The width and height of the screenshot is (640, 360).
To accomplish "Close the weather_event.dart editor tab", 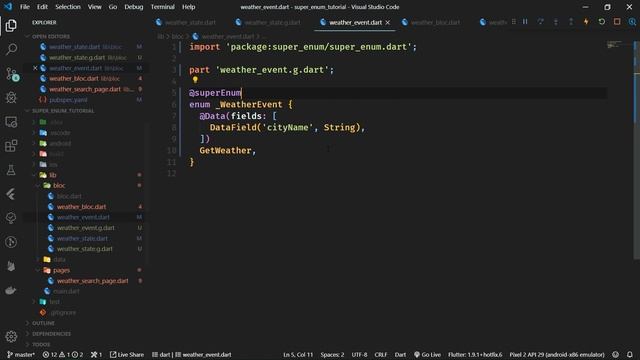I will coord(387,22).
